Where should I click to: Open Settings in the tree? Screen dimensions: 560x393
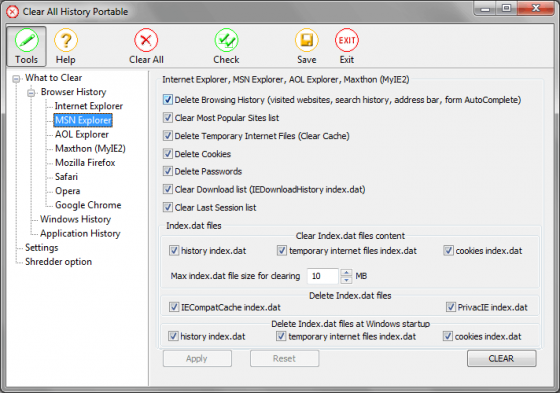coord(41,248)
